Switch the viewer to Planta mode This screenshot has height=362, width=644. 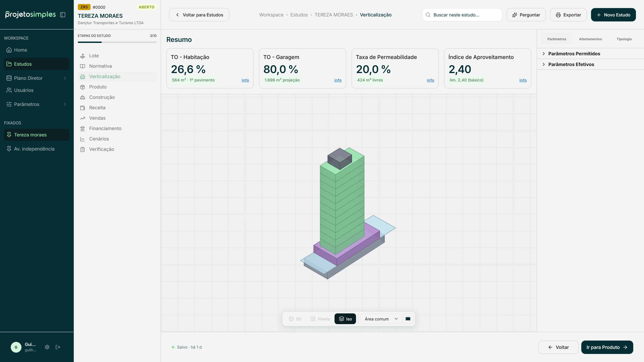(320, 319)
